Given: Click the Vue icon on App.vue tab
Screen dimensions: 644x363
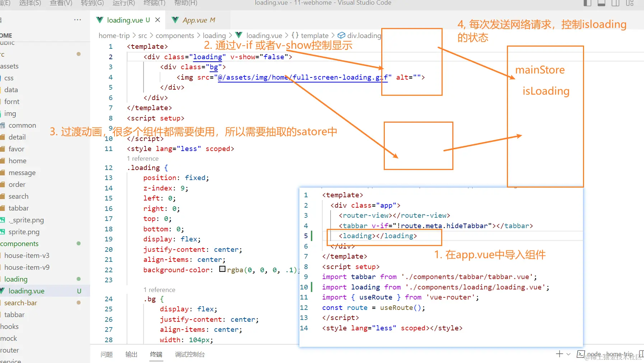Looking at the screenshot, I should (x=175, y=20).
